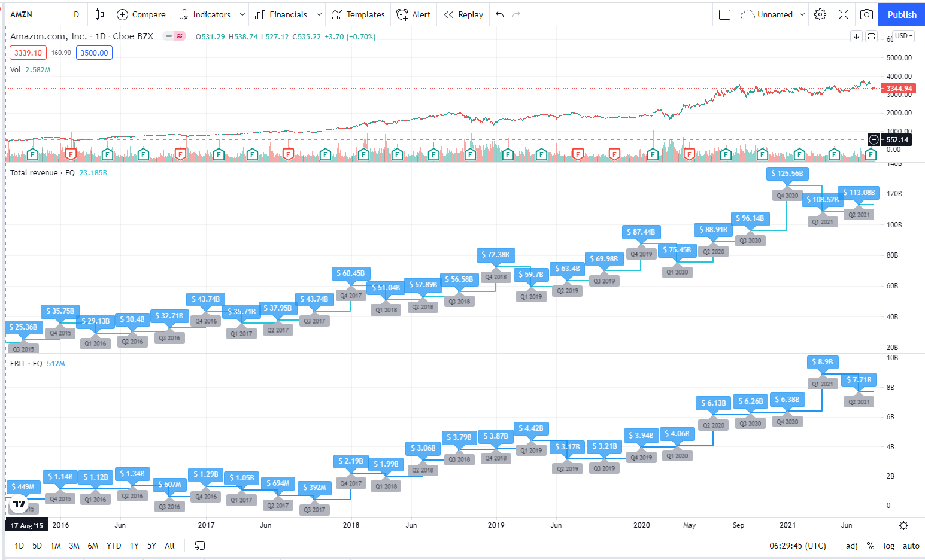This screenshot has width=925, height=560.
Task: Click the $60.45B revenue label
Action: pyautogui.click(x=350, y=273)
